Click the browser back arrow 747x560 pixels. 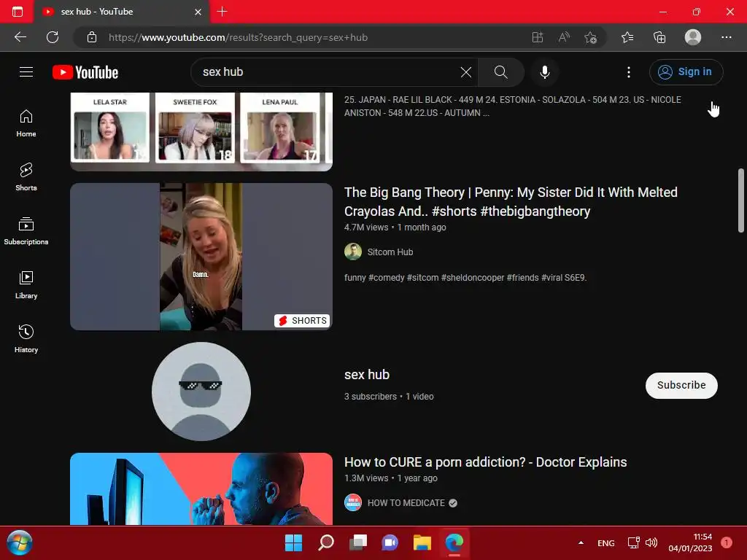click(x=20, y=37)
